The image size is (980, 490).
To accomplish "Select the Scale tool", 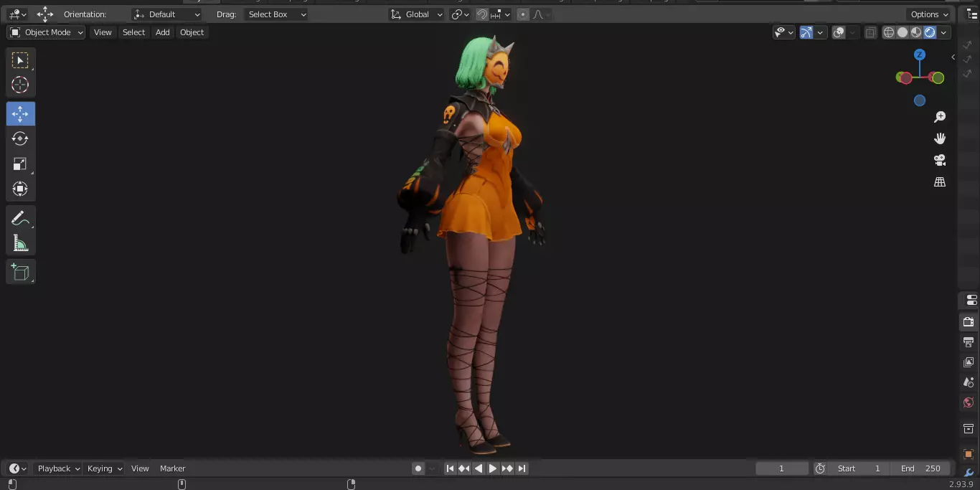I will tap(20, 164).
